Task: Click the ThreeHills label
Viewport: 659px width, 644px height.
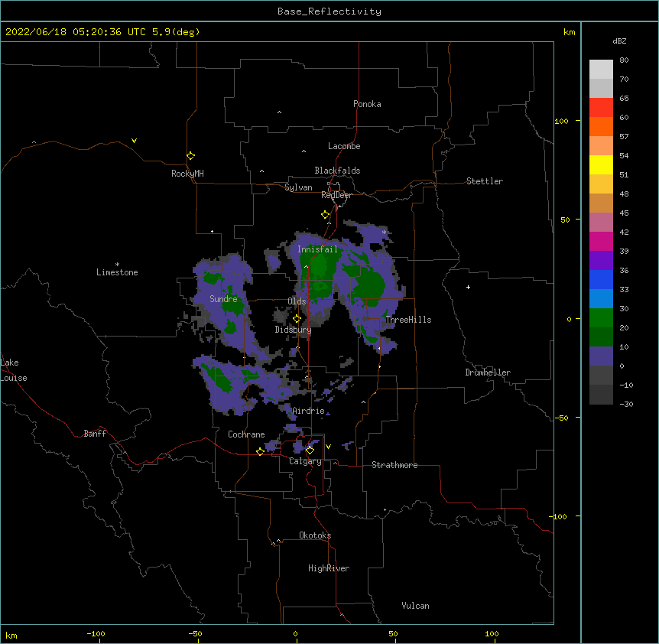Action: click(x=408, y=320)
